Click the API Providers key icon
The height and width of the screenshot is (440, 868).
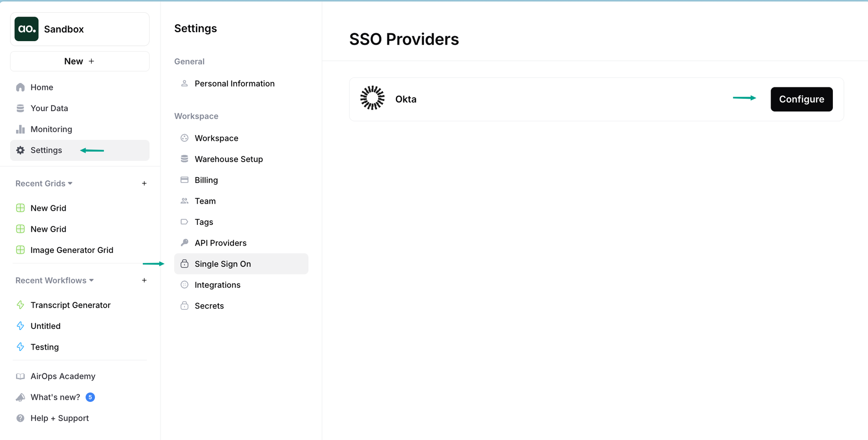click(184, 243)
